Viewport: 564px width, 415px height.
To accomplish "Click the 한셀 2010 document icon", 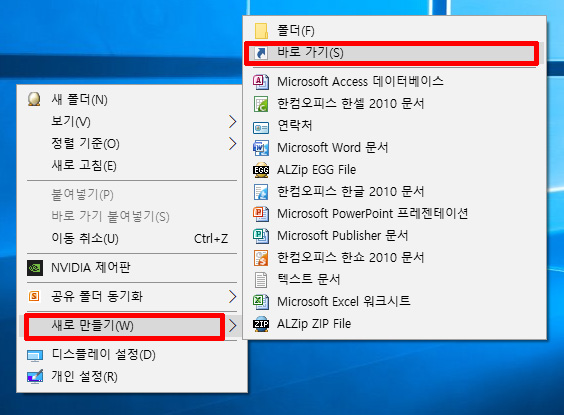I will point(261,104).
